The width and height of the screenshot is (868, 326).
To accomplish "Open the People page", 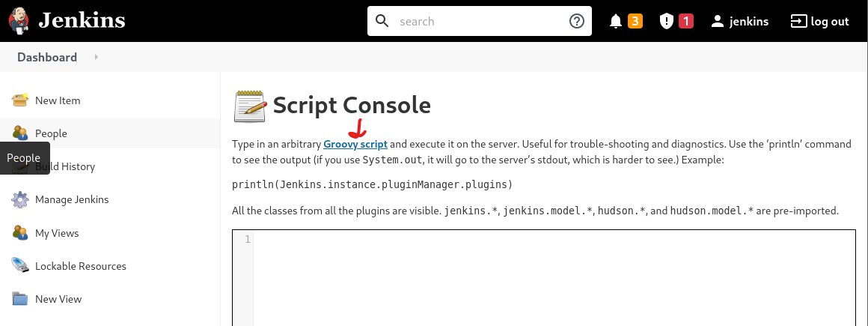I will pyautogui.click(x=51, y=133).
